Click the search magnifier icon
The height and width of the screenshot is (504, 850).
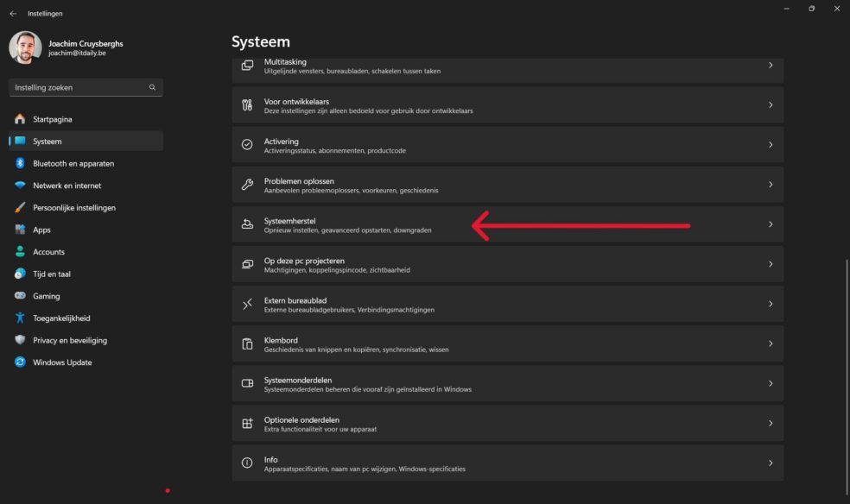click(x=152, y=87)
